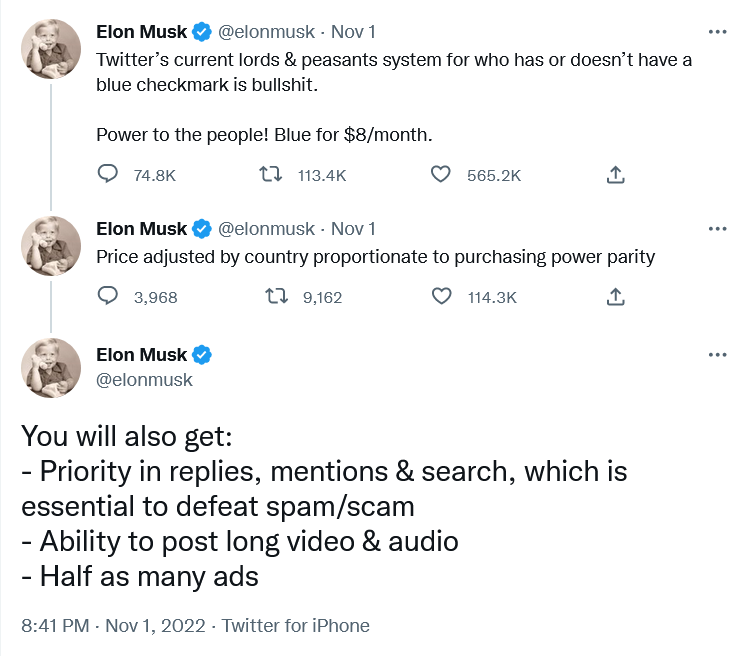Open the Twitter for iPhone source link
Screen dimensions: 738x656
coord(296,626)
